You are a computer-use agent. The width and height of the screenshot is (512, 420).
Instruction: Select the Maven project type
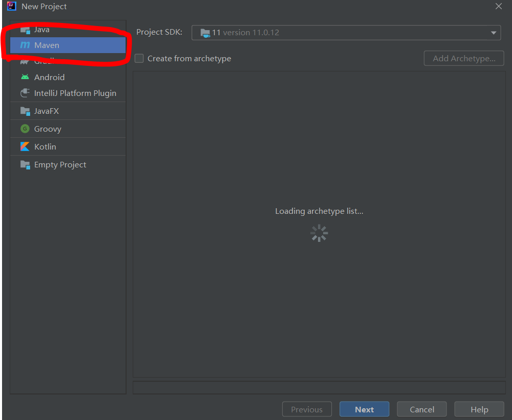(x=68, y=45)
